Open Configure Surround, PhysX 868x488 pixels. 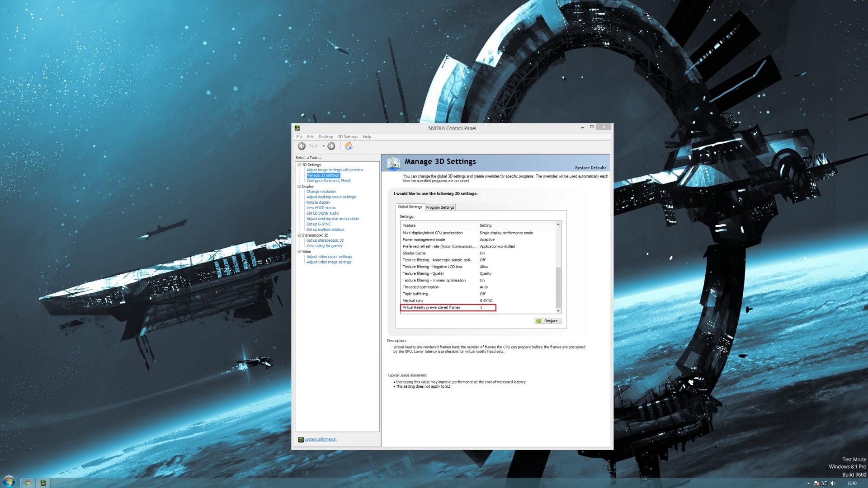tap(329, 181)
